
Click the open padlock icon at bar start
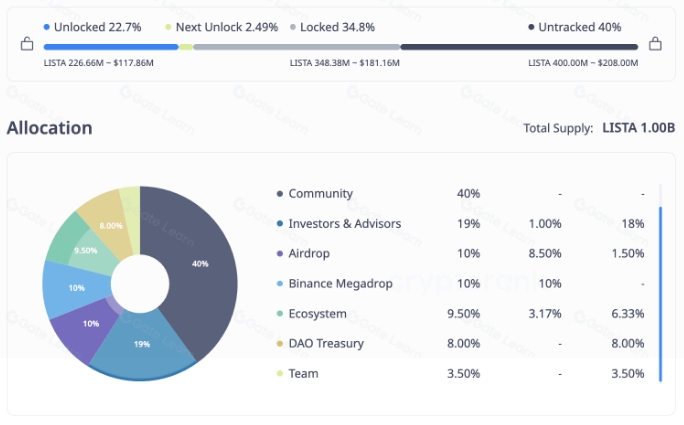click(27, 44)
